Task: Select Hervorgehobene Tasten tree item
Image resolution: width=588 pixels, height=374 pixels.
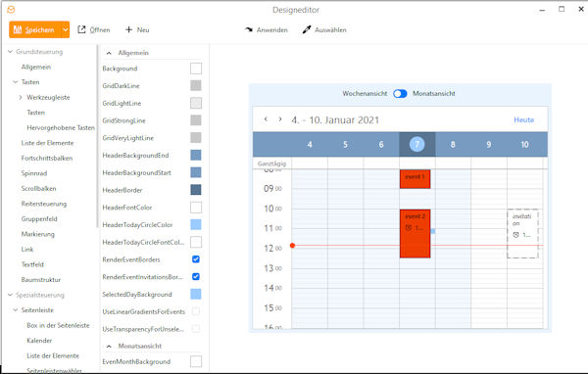Action: click(x=61, y=128)
